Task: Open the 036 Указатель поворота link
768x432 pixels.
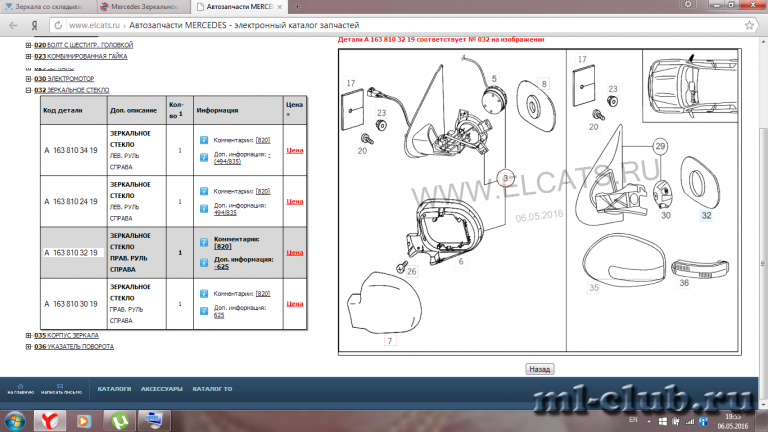Action: (x=74, y=347)
